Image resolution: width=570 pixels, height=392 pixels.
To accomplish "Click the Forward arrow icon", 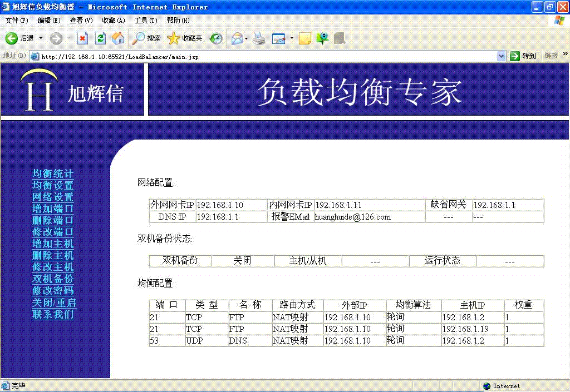I will 56,38.
